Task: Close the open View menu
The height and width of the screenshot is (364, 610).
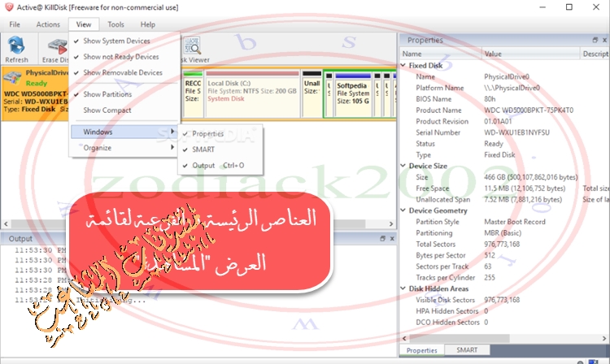Action: pos(84,24)
